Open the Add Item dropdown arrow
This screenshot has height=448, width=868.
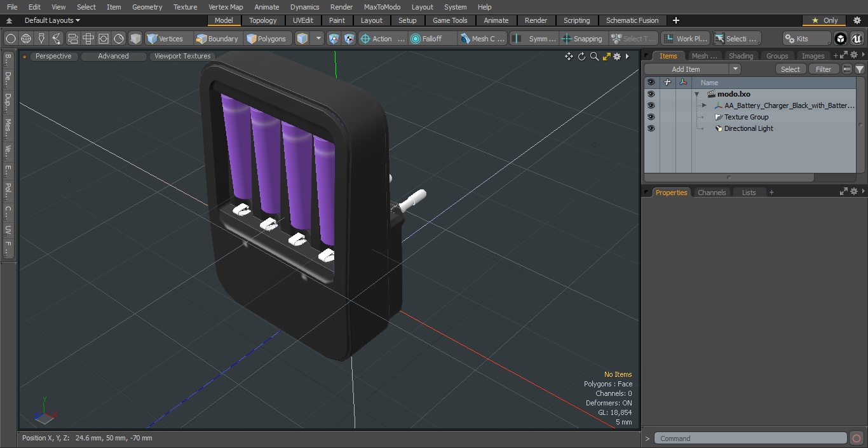pos(735,69)
